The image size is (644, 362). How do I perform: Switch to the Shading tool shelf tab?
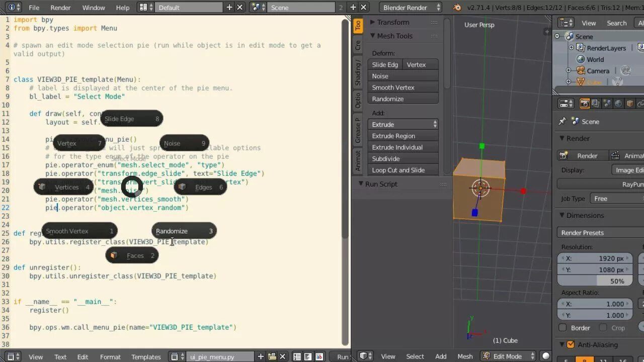358,72
